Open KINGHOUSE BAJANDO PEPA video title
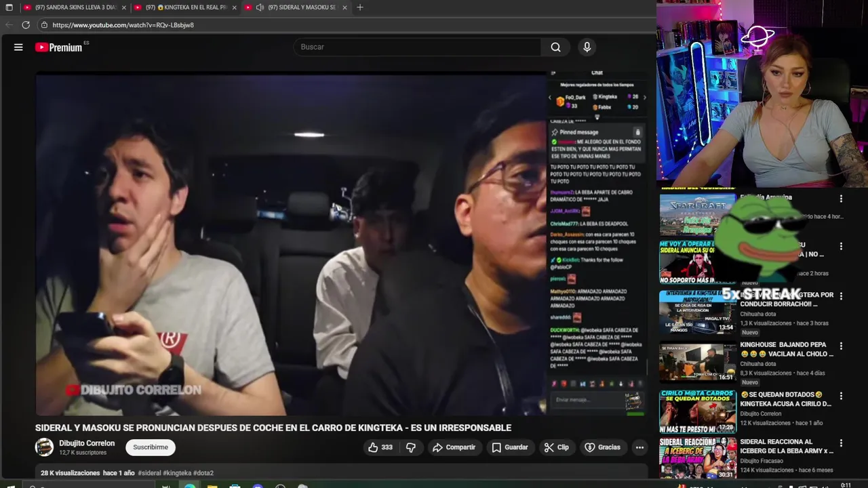The height and width of the screenshot is (488, 868). [787, 349]
